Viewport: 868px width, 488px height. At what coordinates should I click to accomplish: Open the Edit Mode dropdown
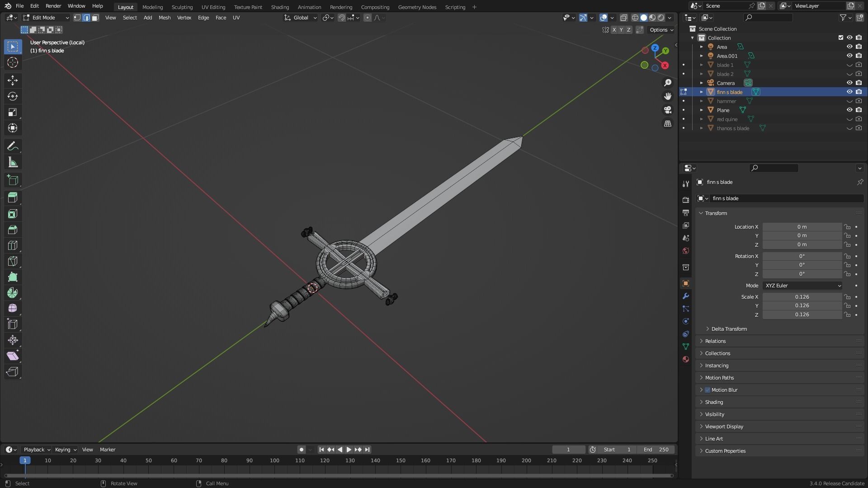[46, 18]
